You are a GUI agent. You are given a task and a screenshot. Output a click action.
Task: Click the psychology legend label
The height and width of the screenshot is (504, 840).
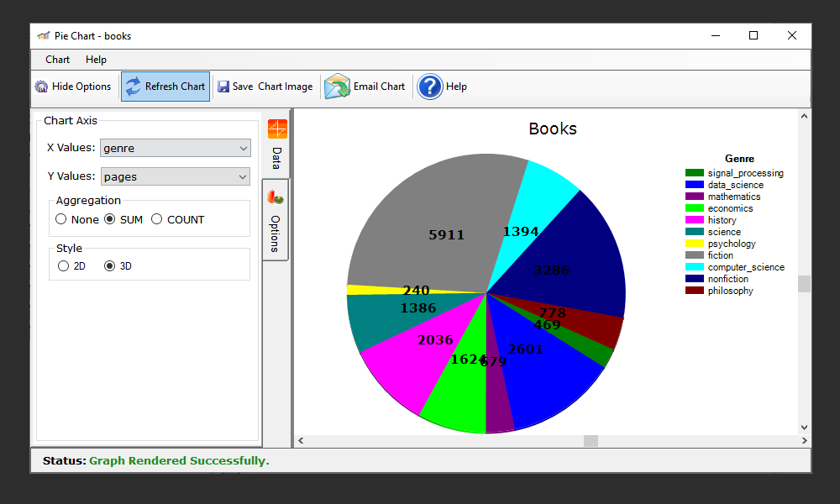tap(732, 244)
